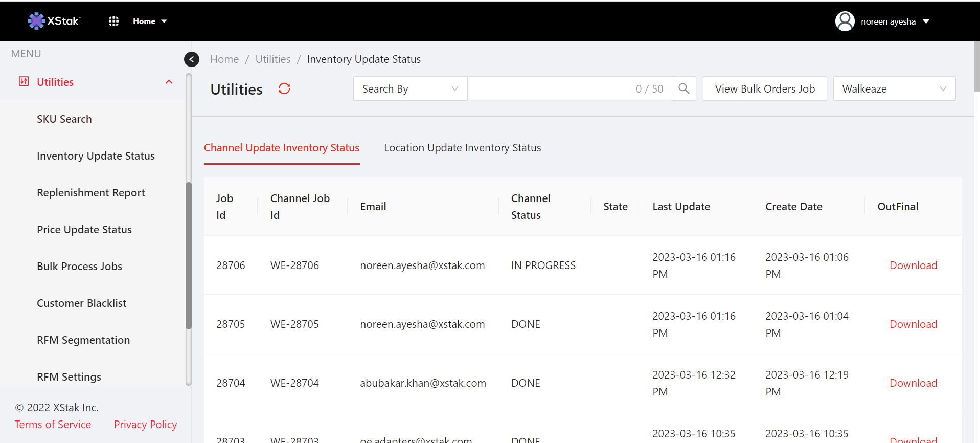Switch to Location Update Inventory Status tab
This screenshot has height=443, width=980.
pos(462,148)
